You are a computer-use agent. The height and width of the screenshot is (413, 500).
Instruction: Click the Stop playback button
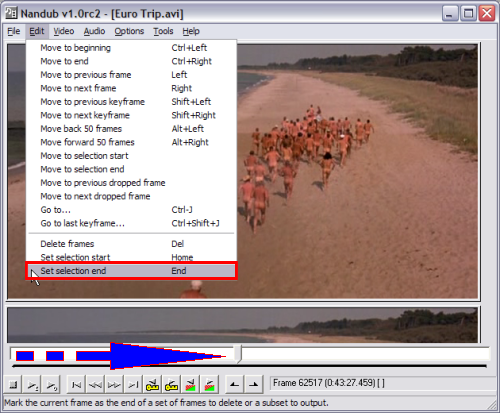coord(13,385)
